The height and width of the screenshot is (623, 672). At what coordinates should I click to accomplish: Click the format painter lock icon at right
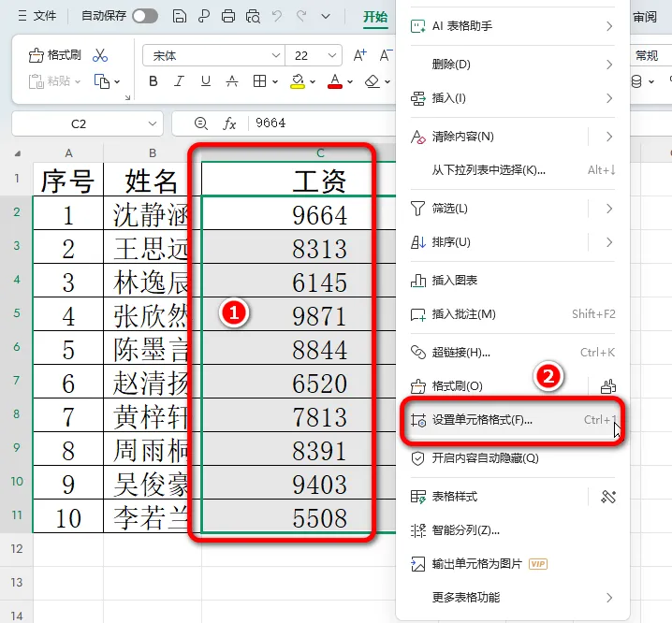click(x=608, y=386)
